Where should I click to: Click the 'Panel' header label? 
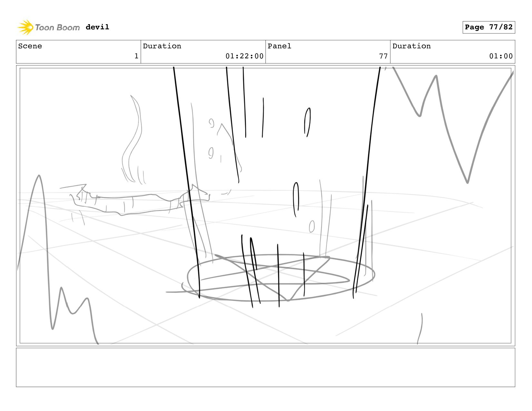pyautogui.click(x=279, y=46)
